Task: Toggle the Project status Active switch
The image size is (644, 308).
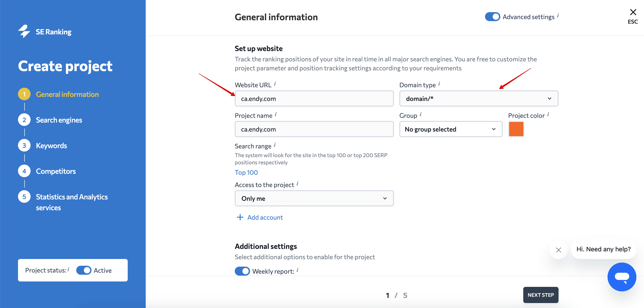Action: (x=84, y=270)
